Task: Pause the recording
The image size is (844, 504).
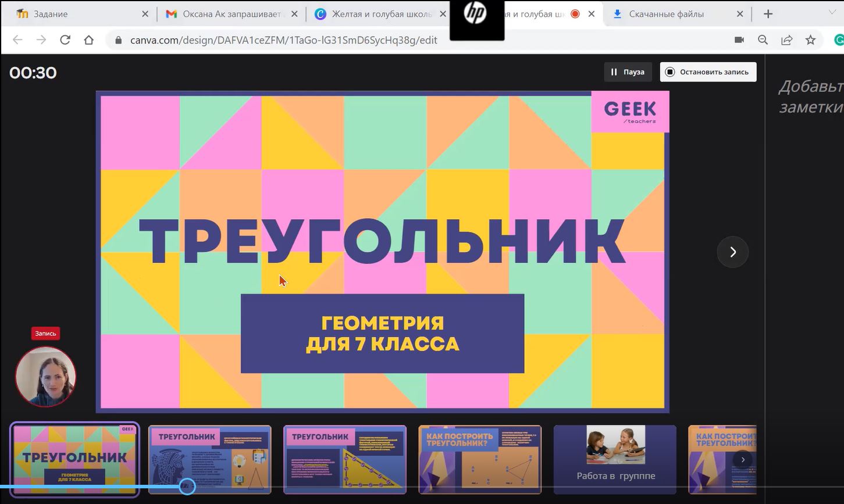Action: (x=628, y=72)
